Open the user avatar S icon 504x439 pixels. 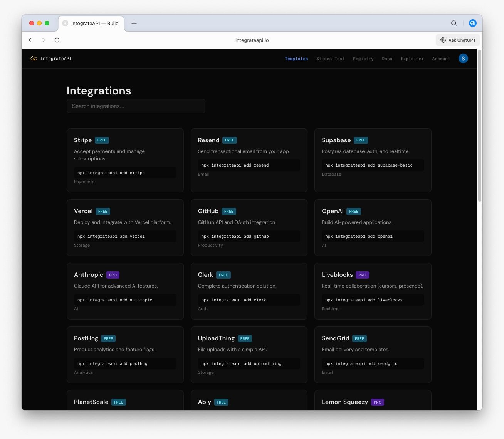tap(463, 59)
